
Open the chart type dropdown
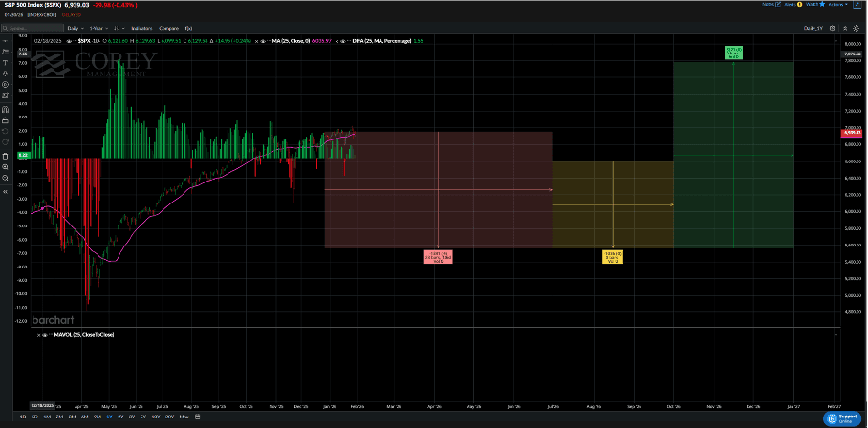coord(119,28)
